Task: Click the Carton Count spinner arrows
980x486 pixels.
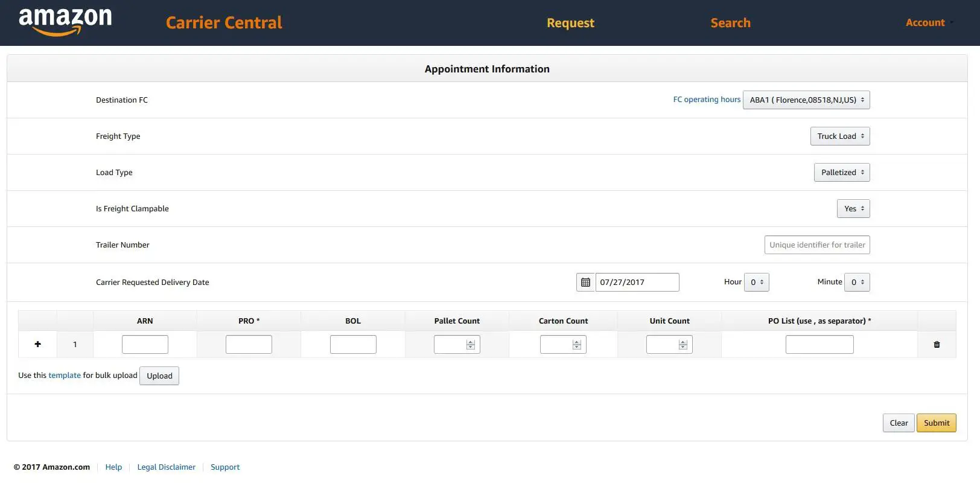Action: point(576,344)
